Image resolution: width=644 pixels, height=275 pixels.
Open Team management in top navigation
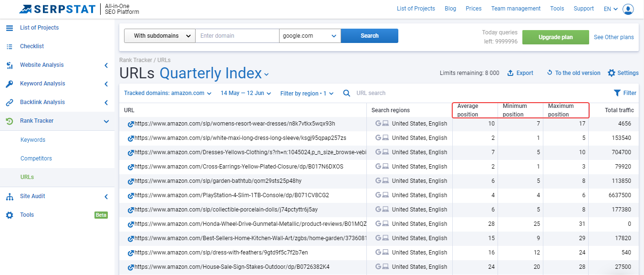pyautogui.click(x=516, y=9)
